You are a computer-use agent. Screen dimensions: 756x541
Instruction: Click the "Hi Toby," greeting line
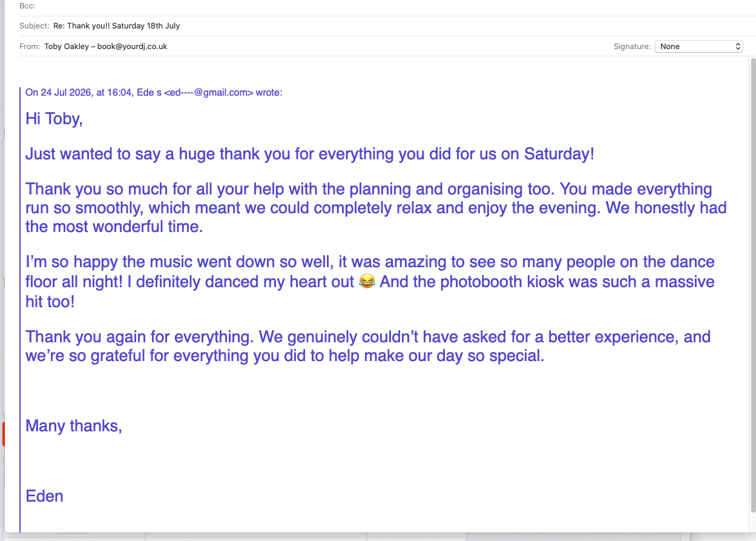pos(54,119)
